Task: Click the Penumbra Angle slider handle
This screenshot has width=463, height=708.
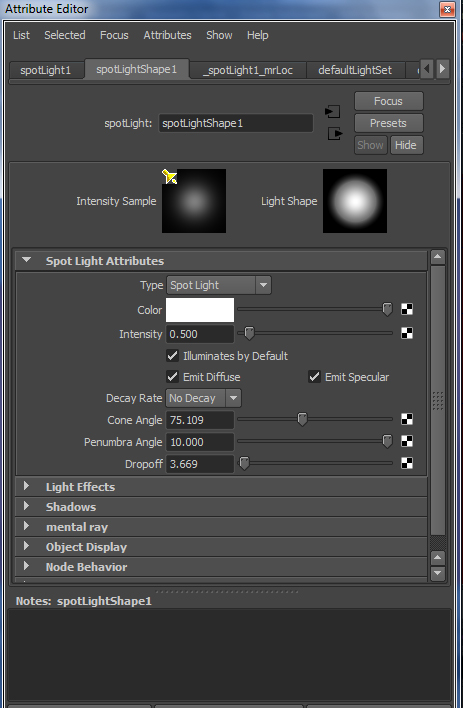Action: click(x=387, y=441)
